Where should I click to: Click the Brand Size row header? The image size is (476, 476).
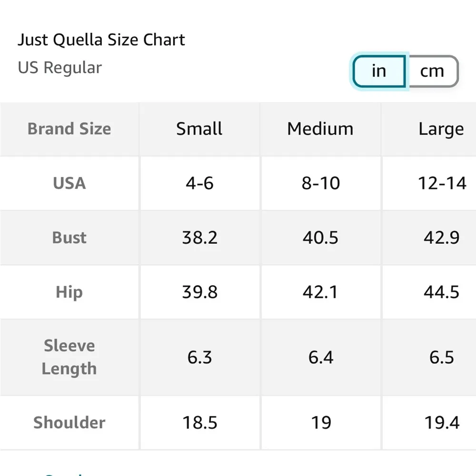tap(69, 129)
